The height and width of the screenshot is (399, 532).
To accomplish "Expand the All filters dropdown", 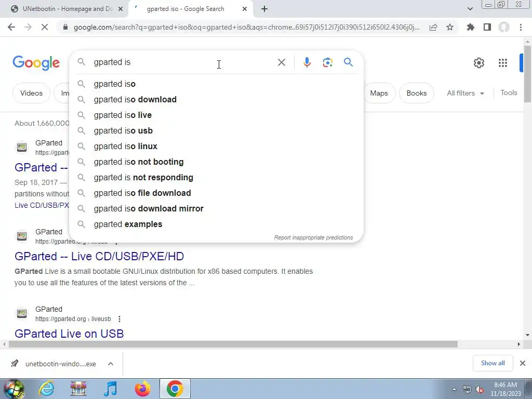I will click(465, 93).
